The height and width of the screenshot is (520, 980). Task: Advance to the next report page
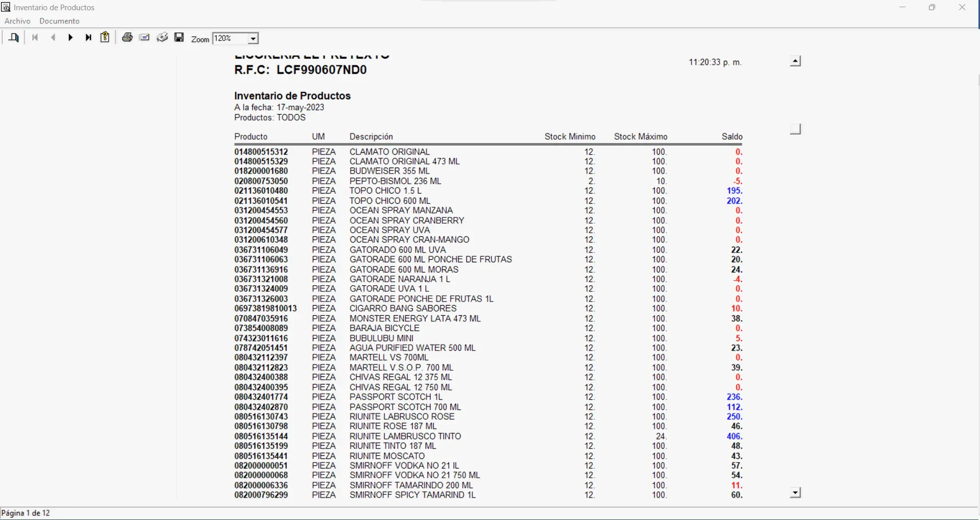click(x=70, y=38)
